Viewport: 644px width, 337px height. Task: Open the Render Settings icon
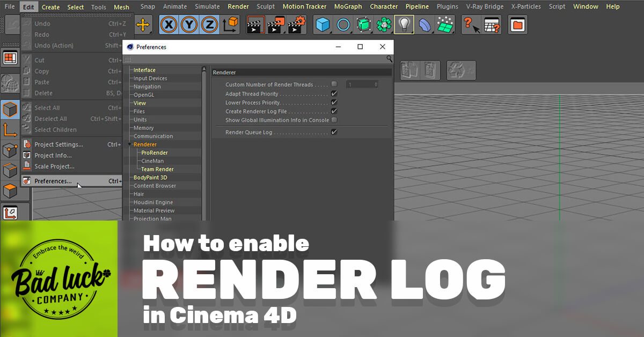coord(297,24)
